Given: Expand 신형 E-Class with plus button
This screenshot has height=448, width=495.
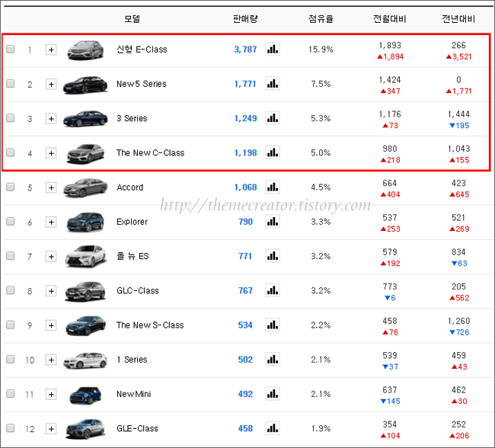Looking at the screenshot, I should coord(51,50).
